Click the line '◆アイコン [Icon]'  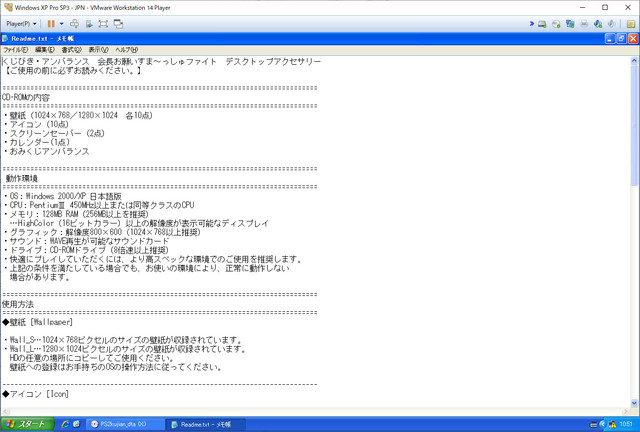tap(36, 394)
